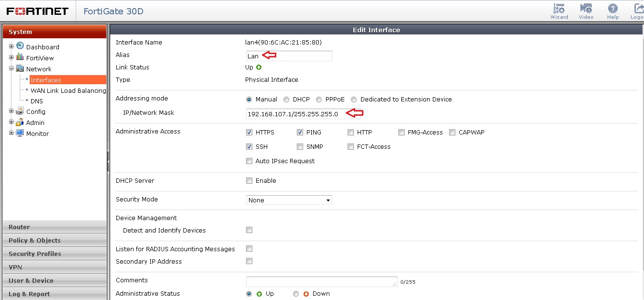Expand the Config tree branch
Image resolution: width=644 pixels, height=300 pixels.
[11, 111]
